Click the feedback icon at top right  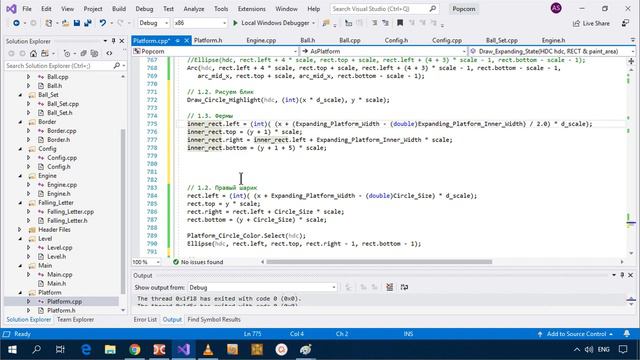(625, 23)
